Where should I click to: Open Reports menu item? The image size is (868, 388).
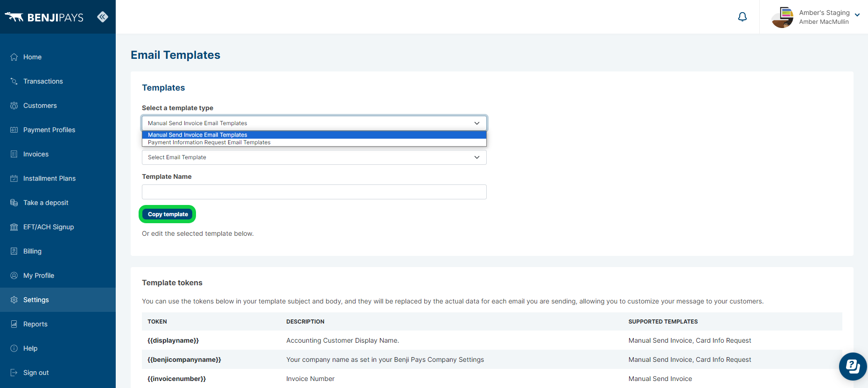(58, 324)
